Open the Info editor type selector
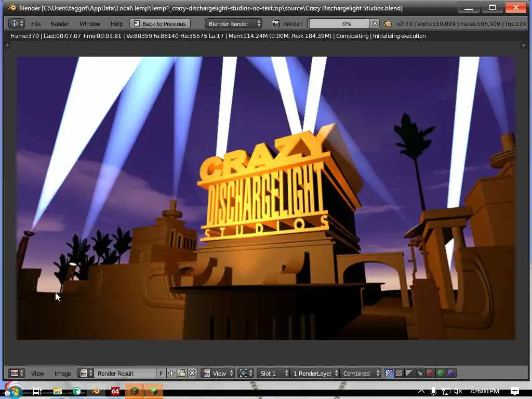 [16, 23]
